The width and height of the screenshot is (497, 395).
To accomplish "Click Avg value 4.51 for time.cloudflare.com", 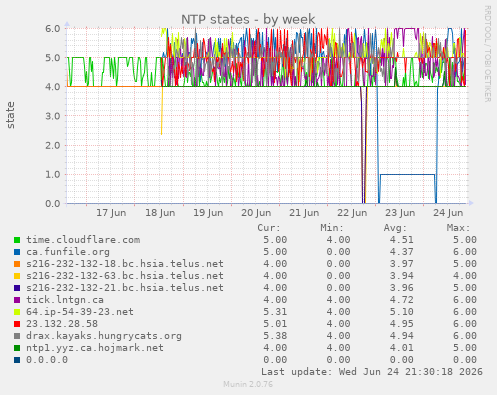I will pos(401,240).
